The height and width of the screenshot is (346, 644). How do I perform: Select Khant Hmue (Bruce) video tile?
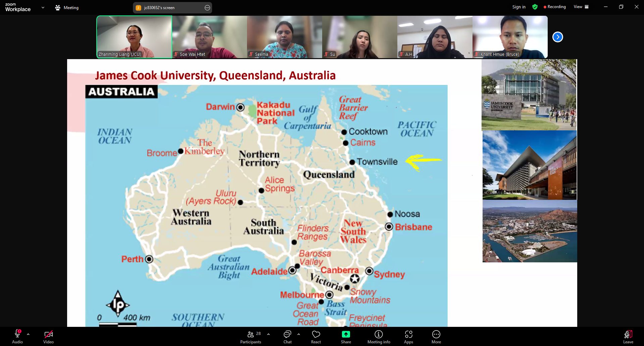click(510, 37)
